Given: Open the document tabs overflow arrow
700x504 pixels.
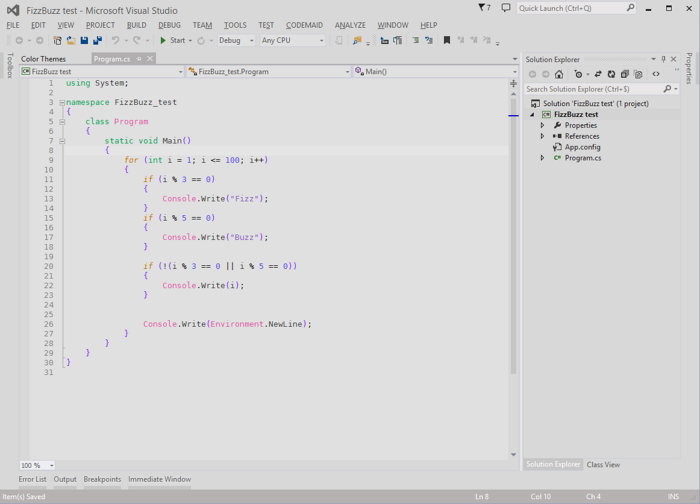Looking at the screenshot, I should pos(514,59).
